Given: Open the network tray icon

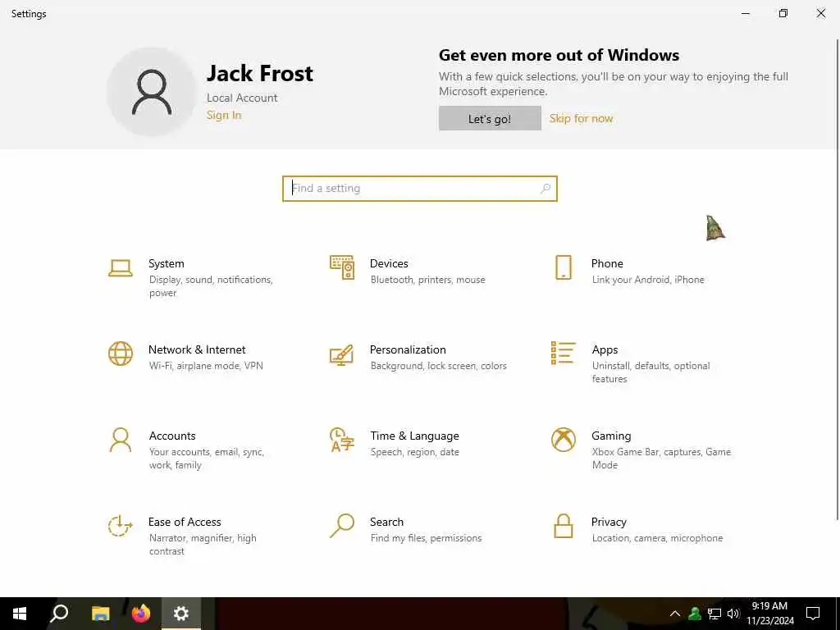Looking at the screenshot, I should (x=714, y=614).
